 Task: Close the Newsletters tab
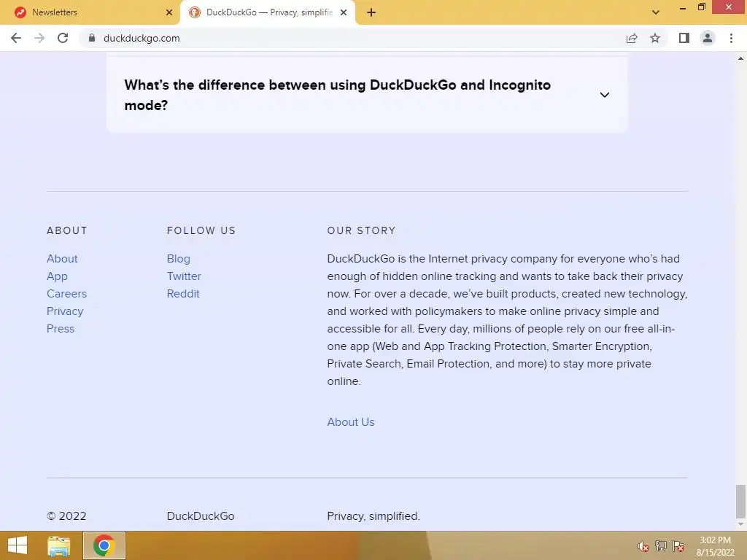(x=169, y=12)
